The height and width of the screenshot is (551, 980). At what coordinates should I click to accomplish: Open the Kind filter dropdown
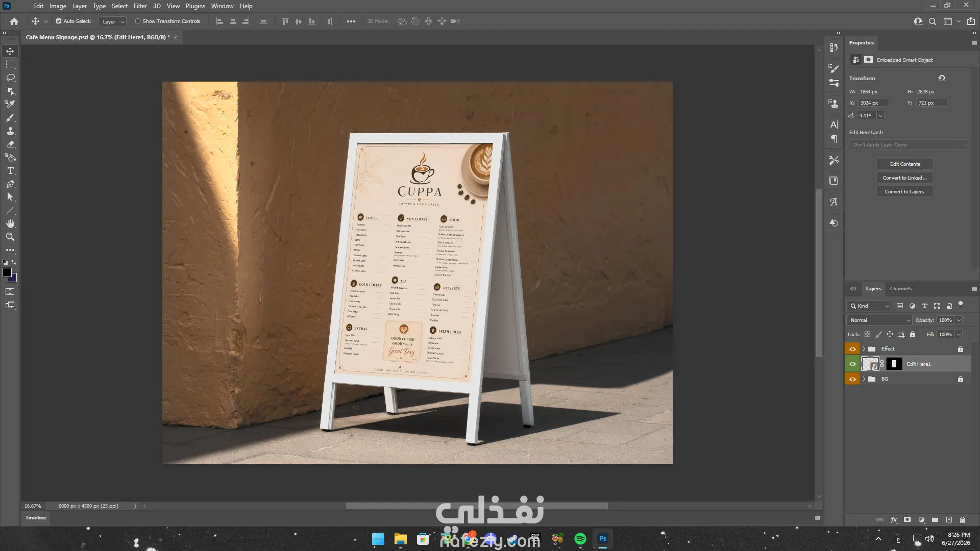pyautogui.click(x=869, y=306)
